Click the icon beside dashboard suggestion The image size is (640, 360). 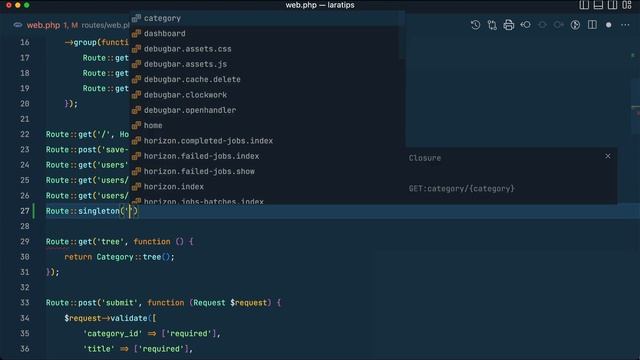click(136, 33)
